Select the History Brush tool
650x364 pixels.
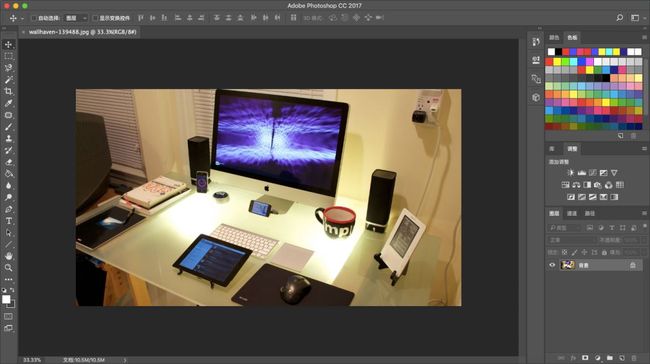[x=8, y=150]
